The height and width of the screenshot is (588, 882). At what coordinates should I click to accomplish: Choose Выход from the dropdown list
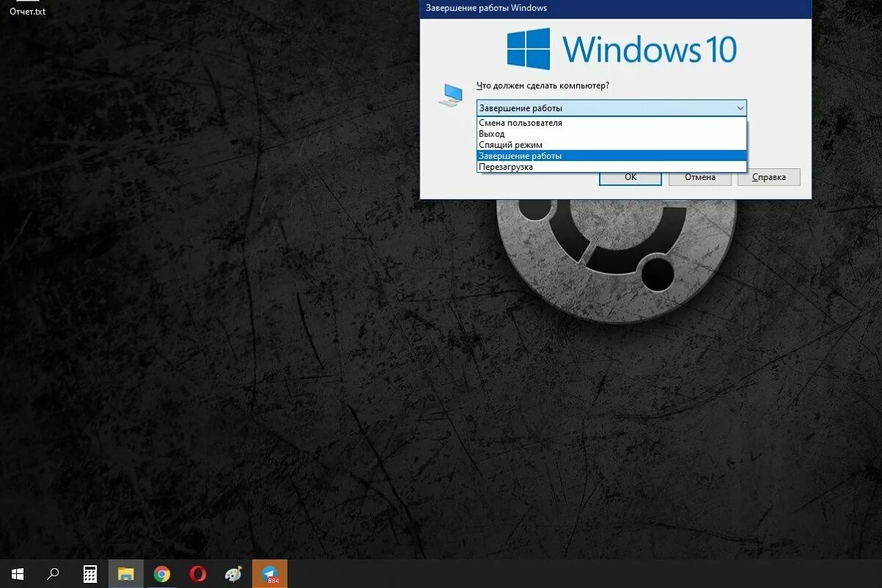pyautogui.click(x=612, y=134)
